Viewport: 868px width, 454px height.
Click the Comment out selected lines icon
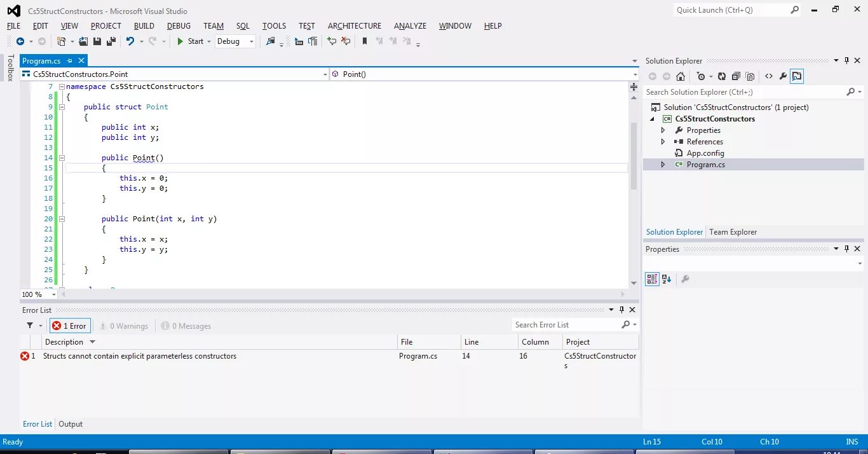(332, 41)
